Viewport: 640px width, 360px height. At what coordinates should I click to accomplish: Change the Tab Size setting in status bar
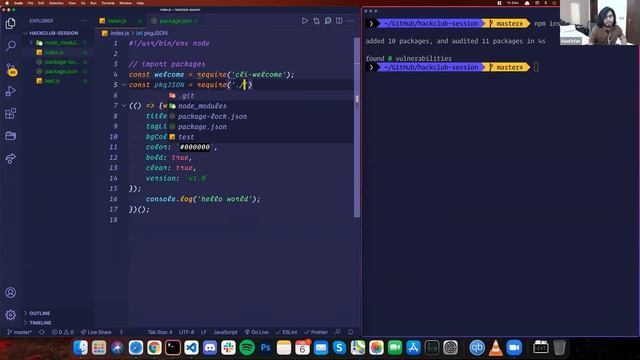[x=160, y=332]
